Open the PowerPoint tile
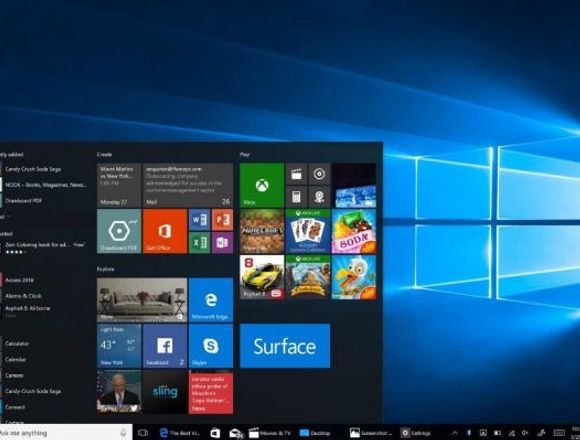Image resolution: width=580 pixels, height=440 pixels. (x=222, y=220)
